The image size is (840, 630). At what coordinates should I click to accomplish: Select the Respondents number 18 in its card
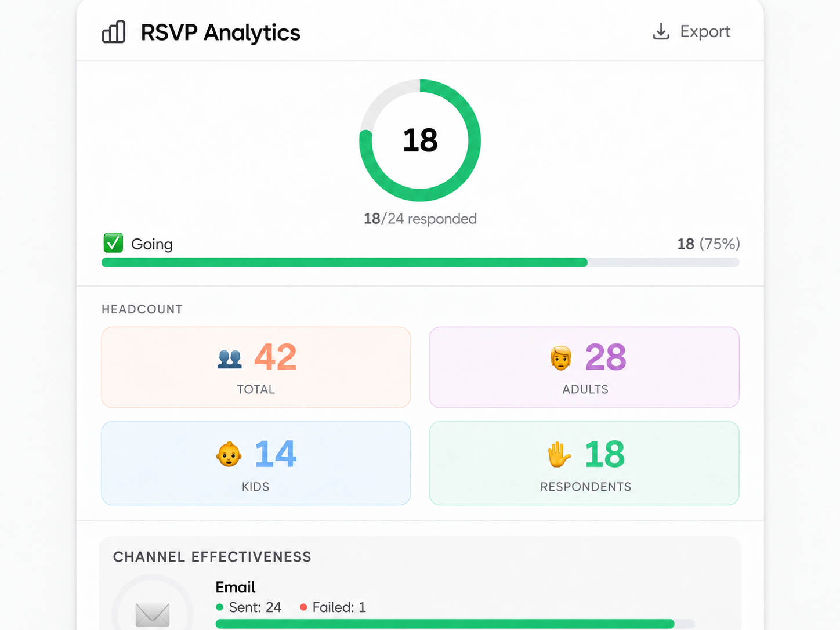605,454
